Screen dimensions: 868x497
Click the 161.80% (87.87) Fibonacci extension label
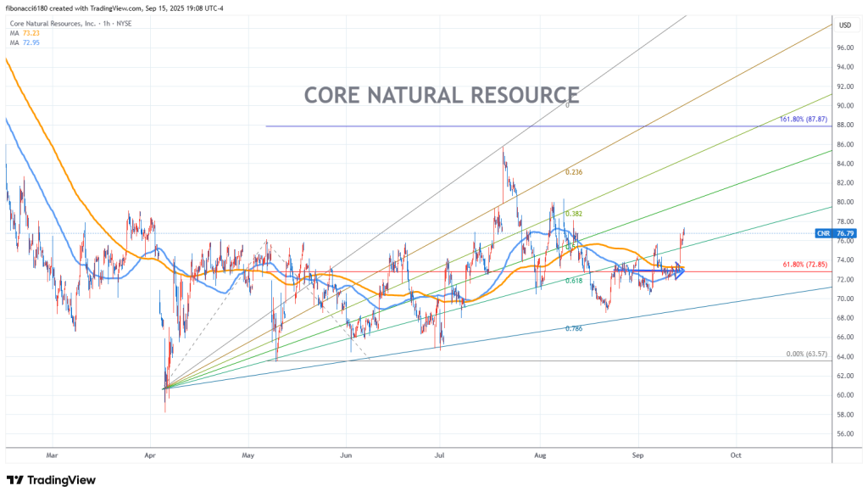pos(804,119)
